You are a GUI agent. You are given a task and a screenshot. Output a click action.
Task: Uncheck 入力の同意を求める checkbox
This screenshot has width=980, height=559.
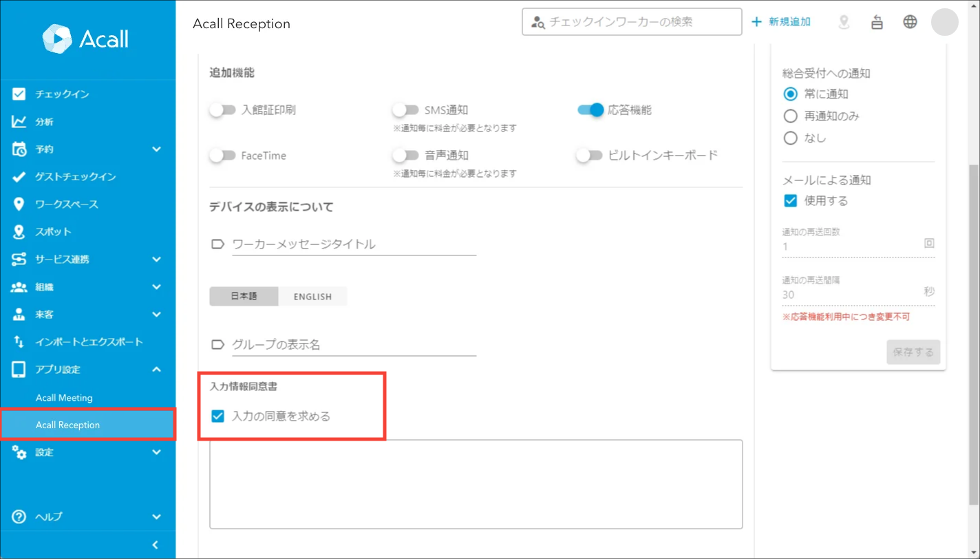click(217, 416)
